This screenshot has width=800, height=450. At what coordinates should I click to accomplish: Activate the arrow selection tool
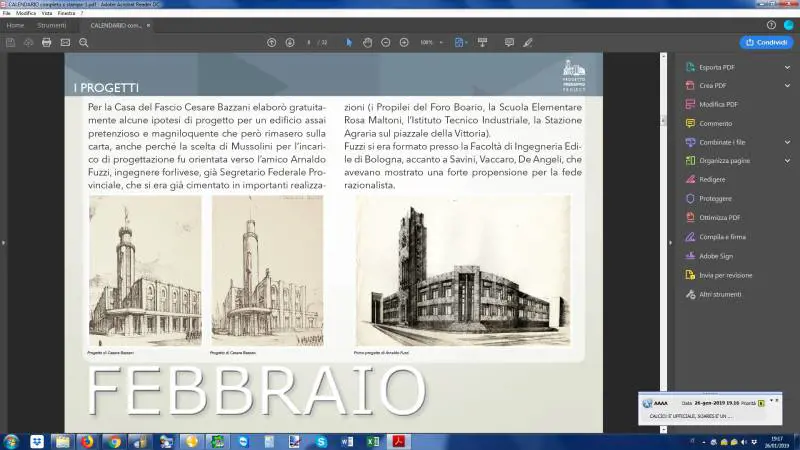[349, 43]
